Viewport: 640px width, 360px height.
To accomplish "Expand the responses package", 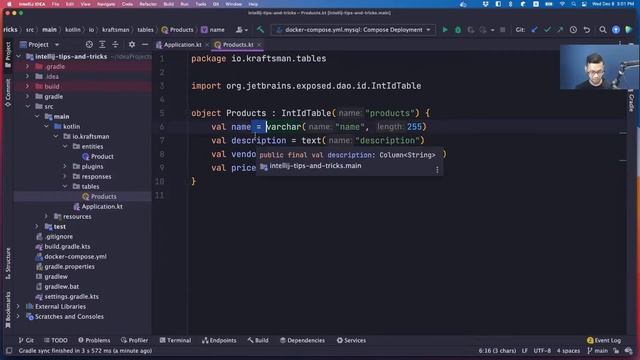I will pyautogui.click(x=65, y=176).
